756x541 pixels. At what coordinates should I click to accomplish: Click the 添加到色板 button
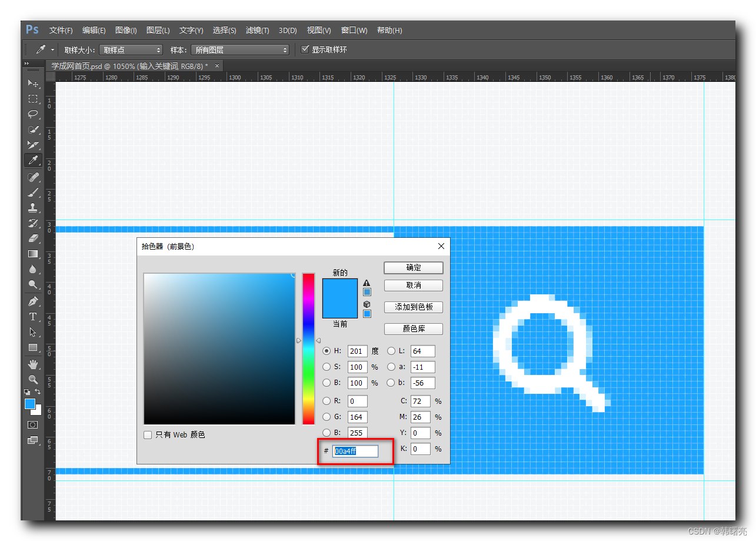click(414, 307)
